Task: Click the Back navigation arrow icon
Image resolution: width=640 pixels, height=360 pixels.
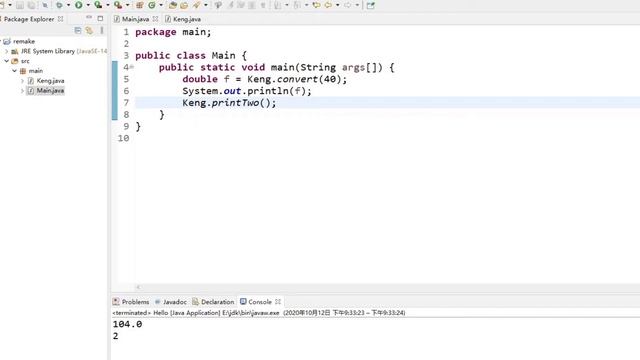Action: (328, 5)
